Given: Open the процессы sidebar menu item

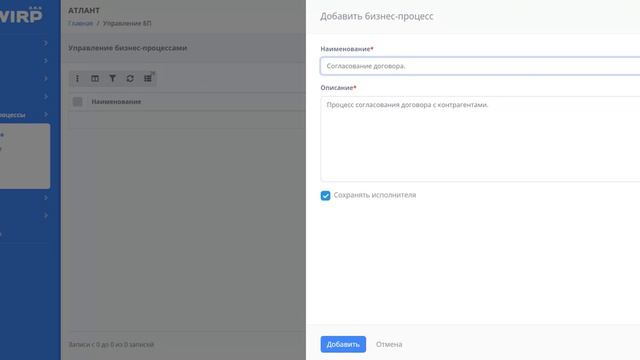Looking at the screenshot, I should click(13, 115).
